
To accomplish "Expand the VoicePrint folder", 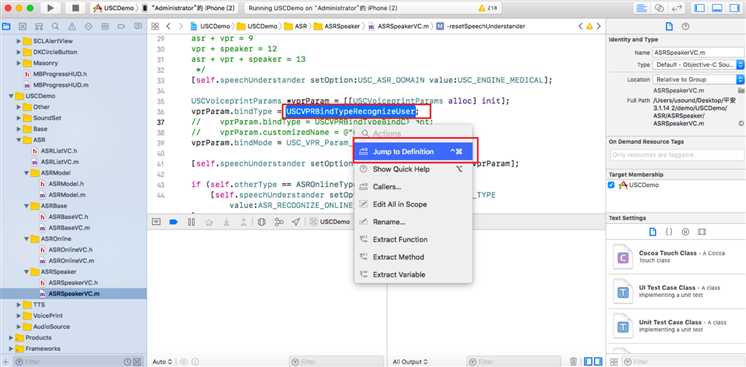I will (x=19, y=316).
